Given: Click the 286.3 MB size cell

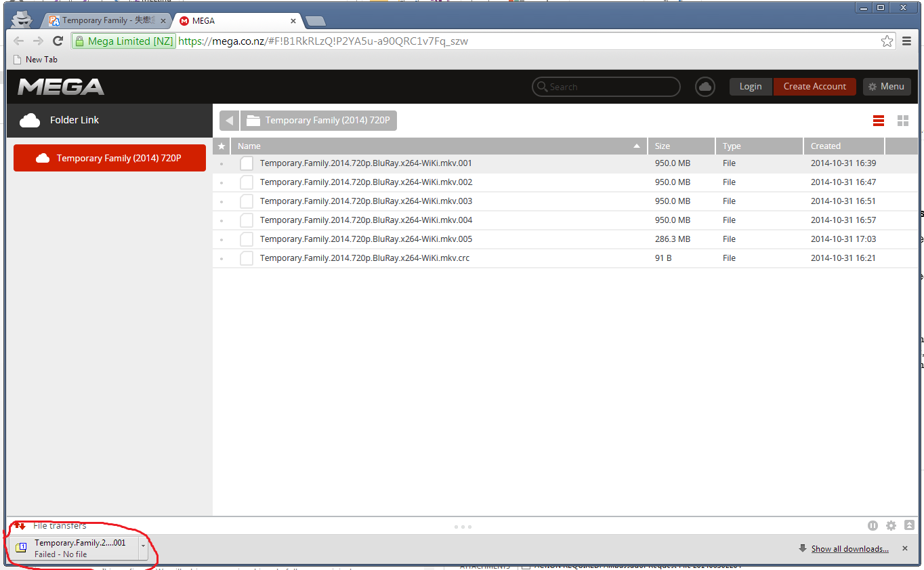Looking at the screenshot, I should tap(673, 239).
